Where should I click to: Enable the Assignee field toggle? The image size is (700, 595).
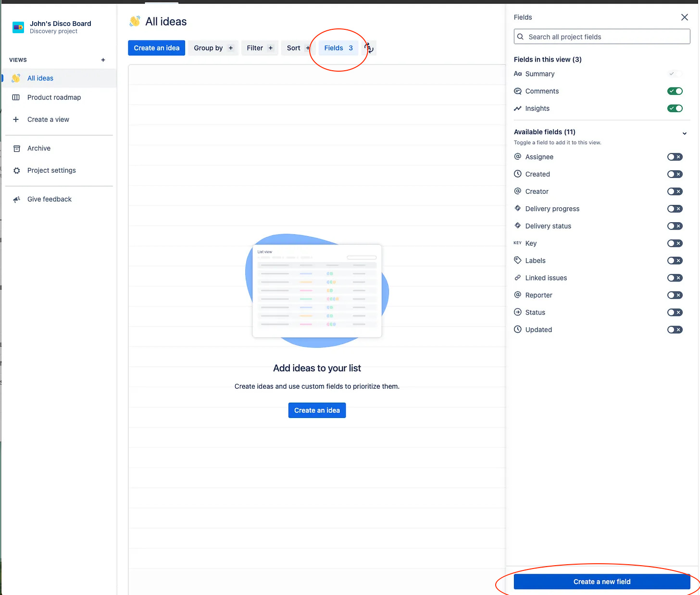coord(675,157)
